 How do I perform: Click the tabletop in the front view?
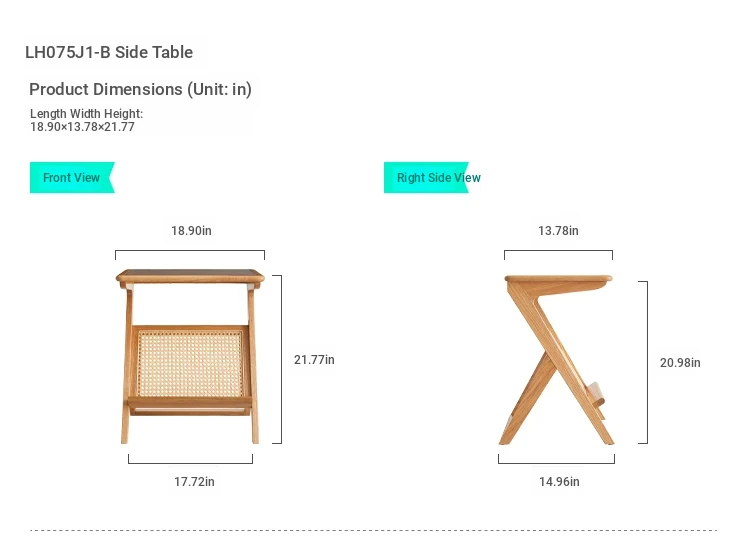(x=190, y=276)
